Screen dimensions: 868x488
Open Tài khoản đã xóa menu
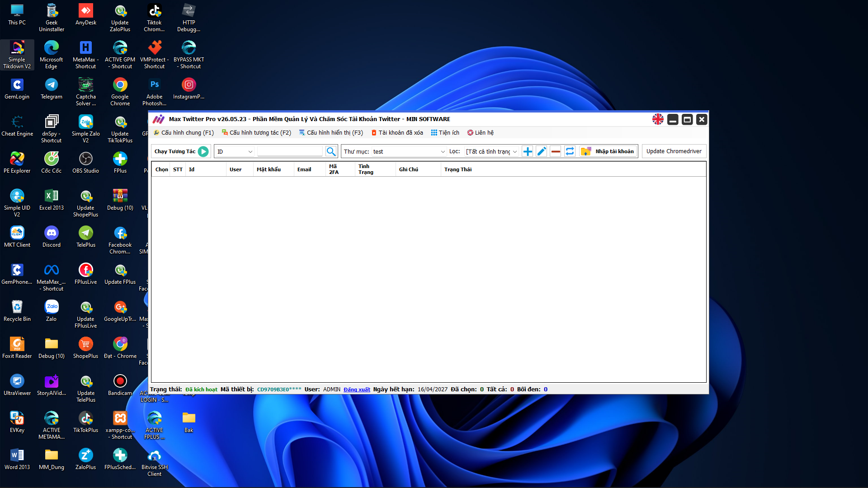point(397,133)
